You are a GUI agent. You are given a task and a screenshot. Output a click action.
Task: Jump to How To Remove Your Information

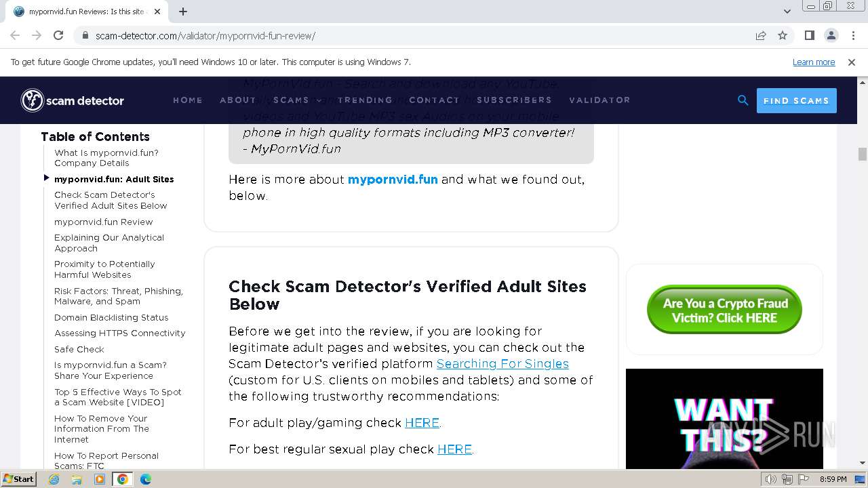(102, 429)
